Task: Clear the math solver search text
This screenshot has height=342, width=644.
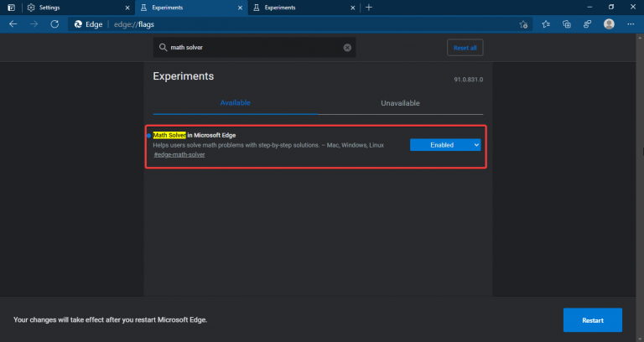Action: point(347,48)
